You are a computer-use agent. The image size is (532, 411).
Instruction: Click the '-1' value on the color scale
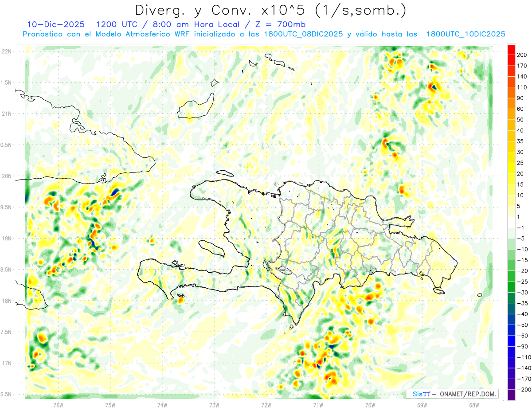[520, 227]
